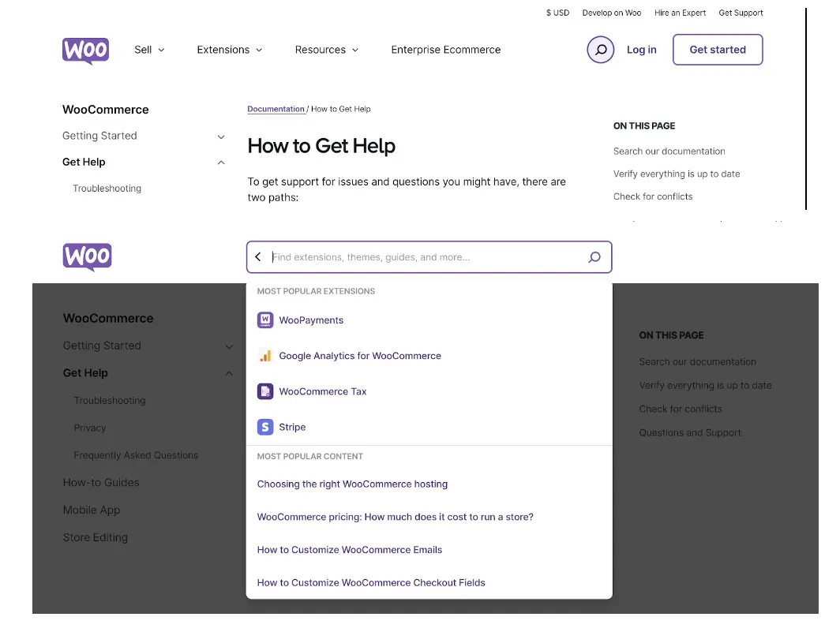This screenshot has height=628, width=840.
Task: Open Develop on Woo link
Action: [x=612, y=13]
